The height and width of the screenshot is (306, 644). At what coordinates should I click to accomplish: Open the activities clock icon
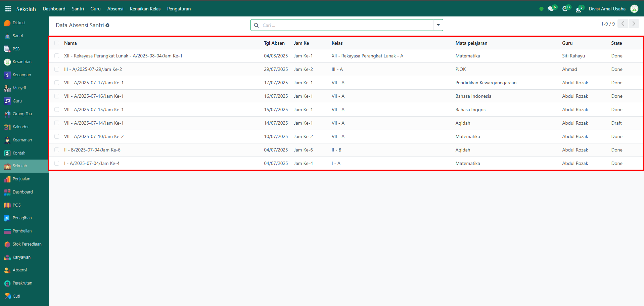pos(565,9)
